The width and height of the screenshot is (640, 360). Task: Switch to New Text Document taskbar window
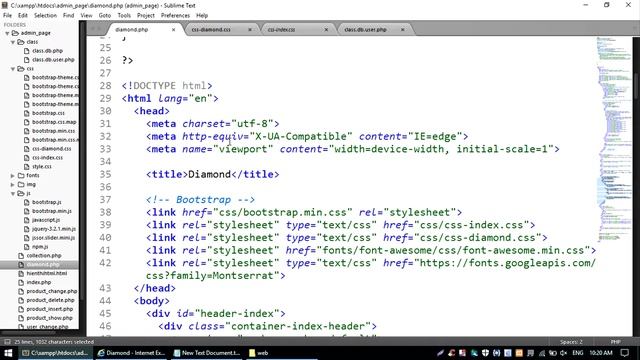tap(207, 353)
